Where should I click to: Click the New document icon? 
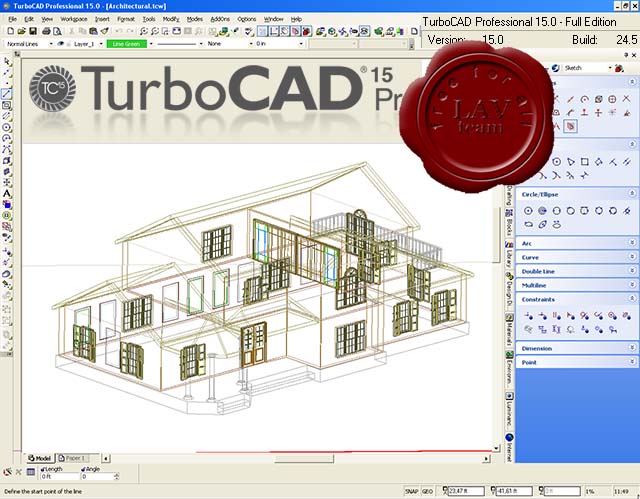tap(11, 31)
